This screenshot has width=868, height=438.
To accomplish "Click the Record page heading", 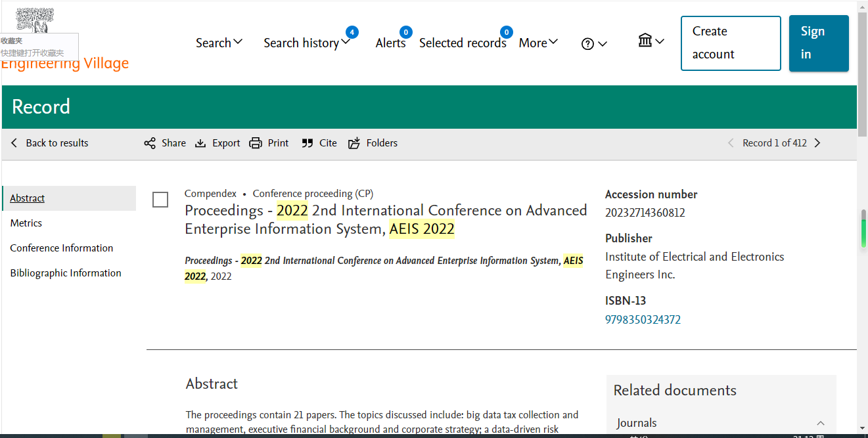I will 41,107.
